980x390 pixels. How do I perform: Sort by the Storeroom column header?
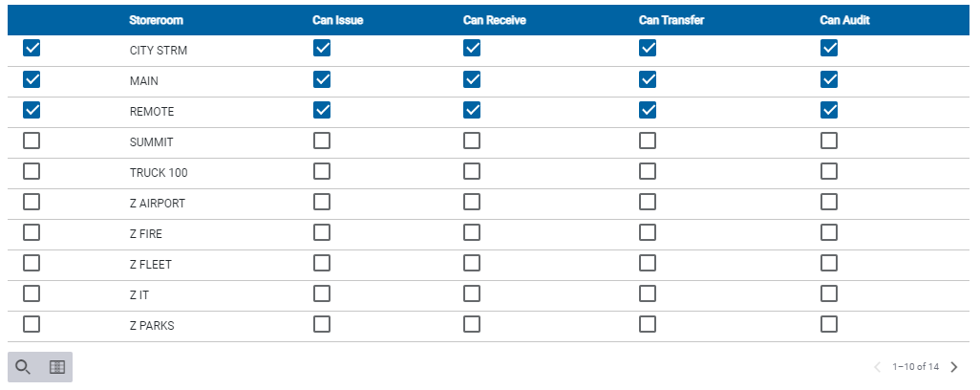(x=157, y=20)
